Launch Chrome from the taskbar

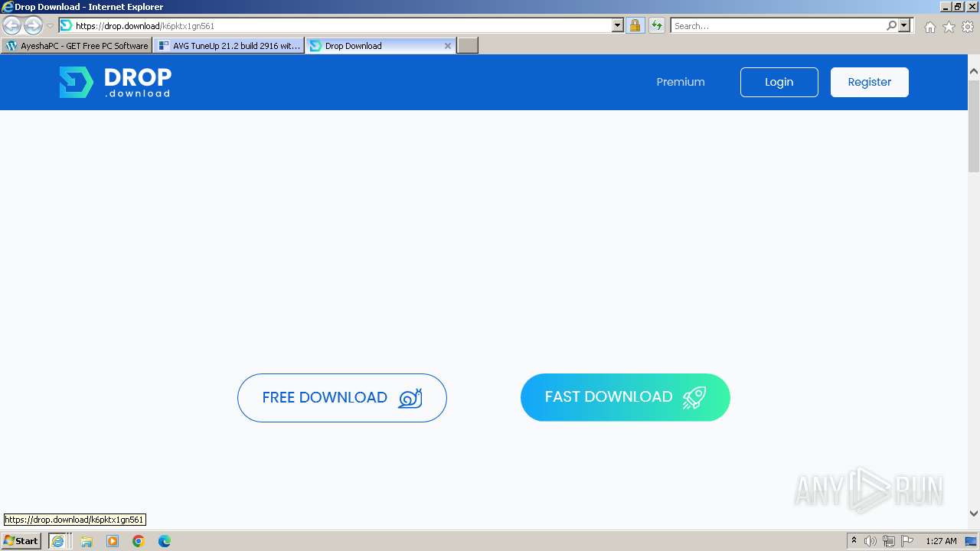coord(139,541)
